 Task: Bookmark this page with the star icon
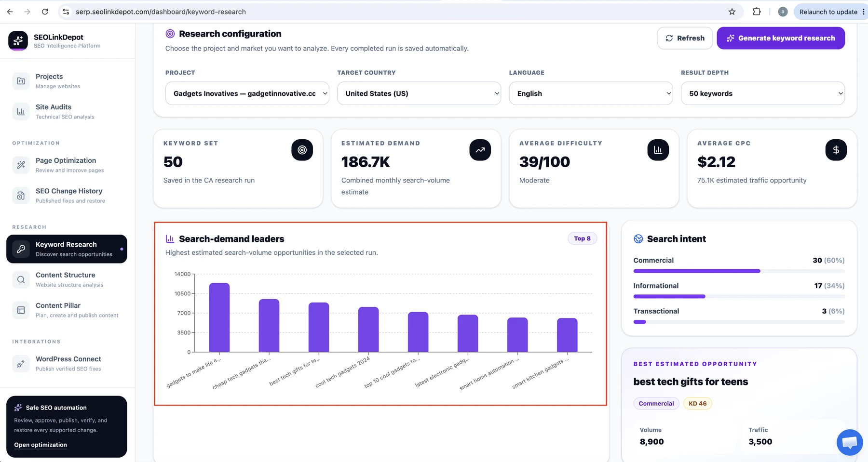(732, 12)
